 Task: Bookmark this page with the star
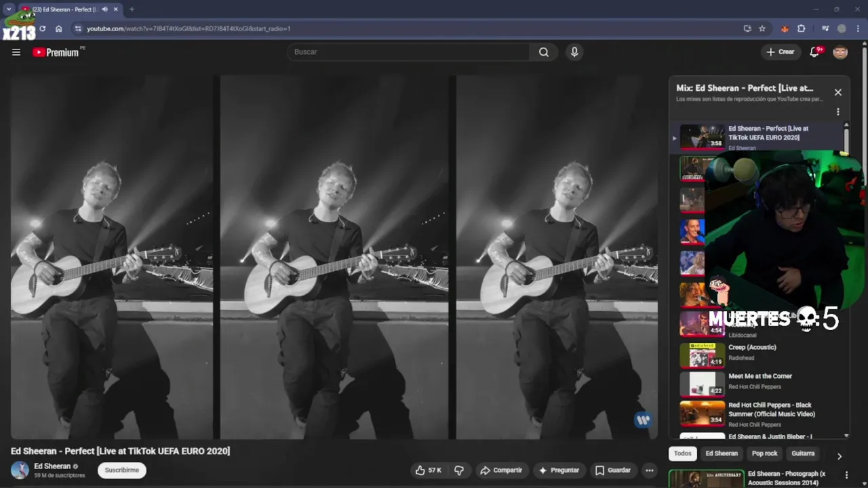tap(762, 28)
